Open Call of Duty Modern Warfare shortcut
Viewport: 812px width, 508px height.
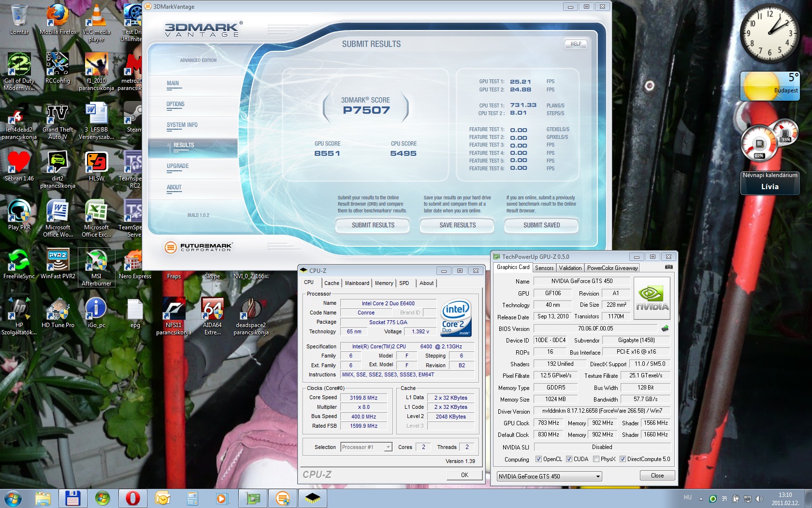tap(19, 72)
